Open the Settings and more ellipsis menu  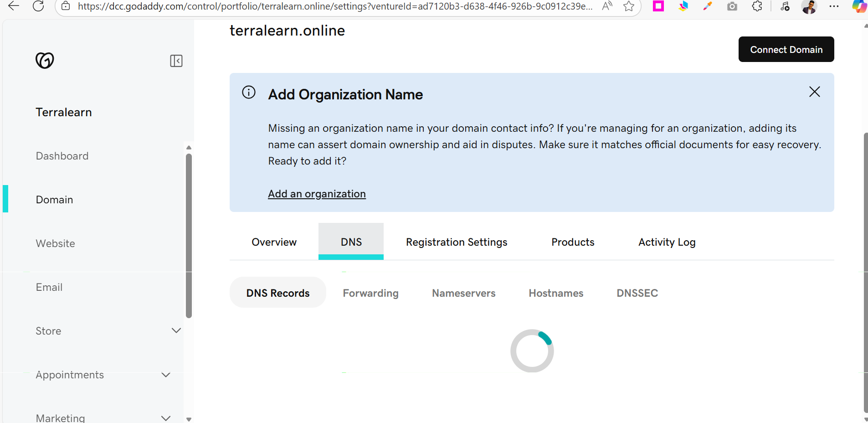(835, 6)
